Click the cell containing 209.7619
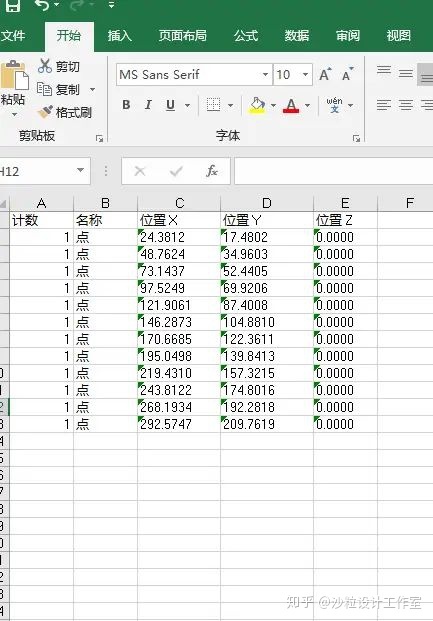 click(x=267, y=424)
